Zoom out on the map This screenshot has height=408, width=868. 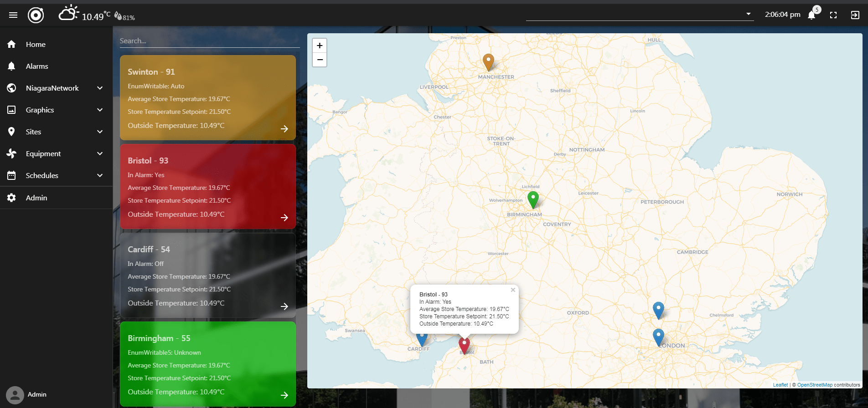320,60
